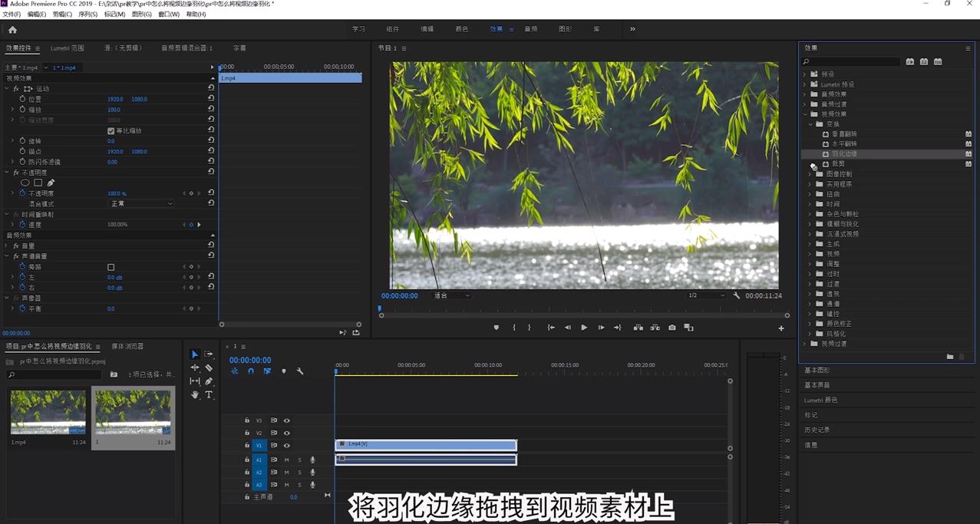Click the timeline wrench settings icon
This screenshot has width=980, height=524.
300,371
